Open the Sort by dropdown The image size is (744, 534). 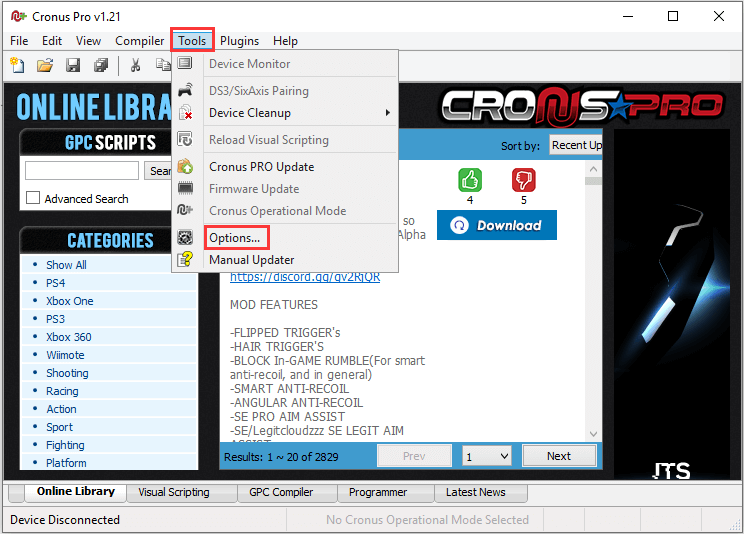coord(576,145)
